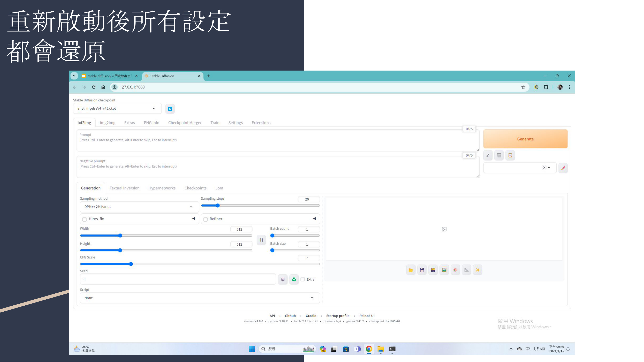This screenshot has width=644, height=362.
Task: Click into the Prompt text box
Action: 278,140
